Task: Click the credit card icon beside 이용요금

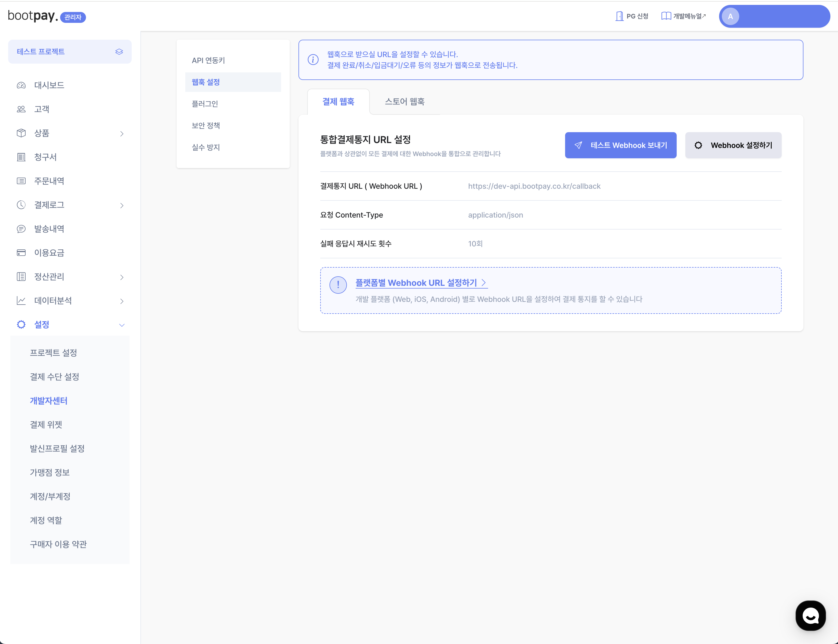Action: [x=21, y=253]
